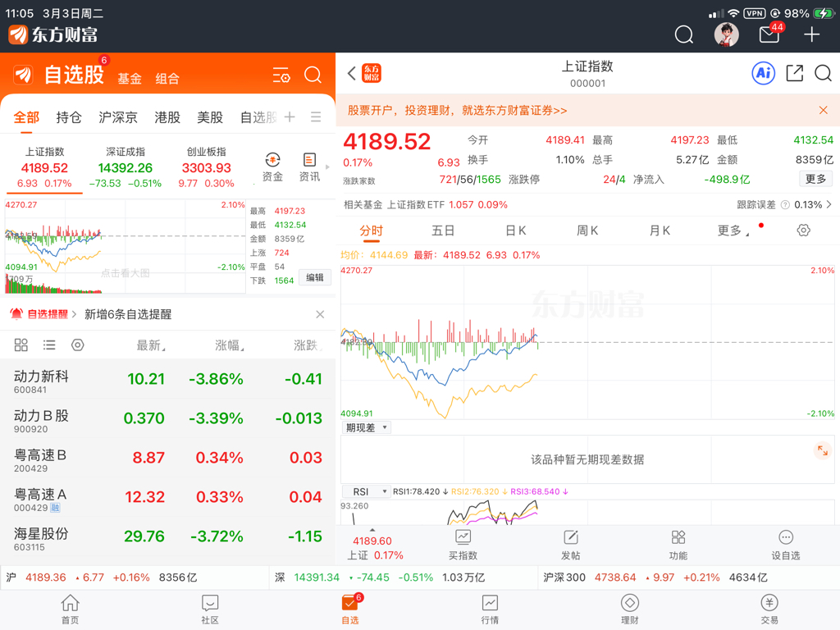
Task: Go to 理财 wealth tab
Action: [x=629, y=609]
